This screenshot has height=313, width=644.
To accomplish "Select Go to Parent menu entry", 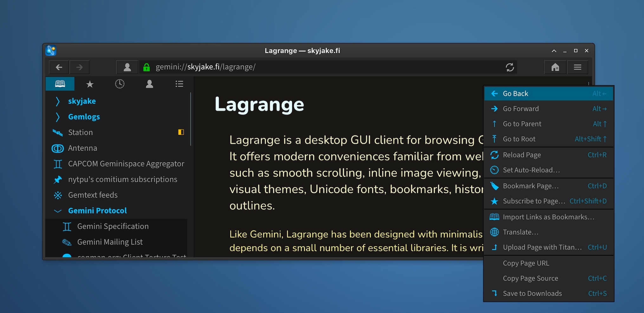I will 549,124.
